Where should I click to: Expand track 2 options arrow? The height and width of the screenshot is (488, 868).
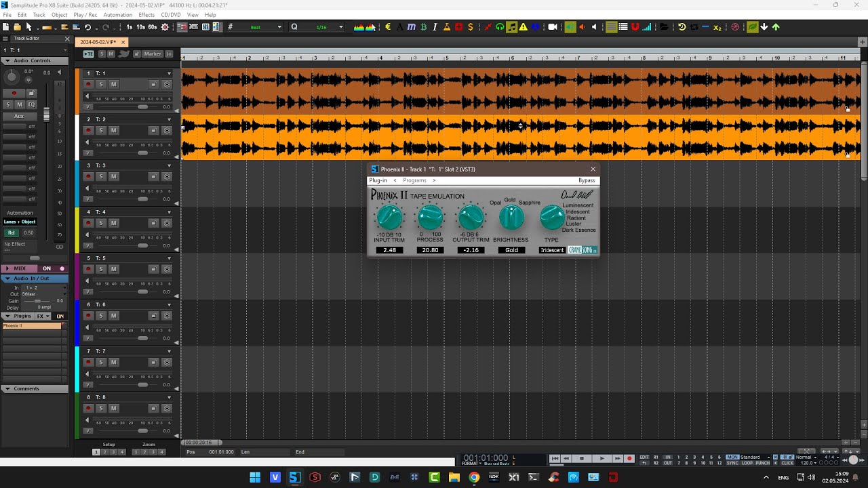point(170,119)
